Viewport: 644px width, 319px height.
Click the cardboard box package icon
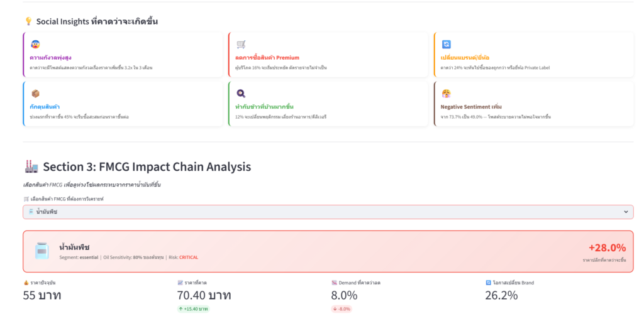35,94
